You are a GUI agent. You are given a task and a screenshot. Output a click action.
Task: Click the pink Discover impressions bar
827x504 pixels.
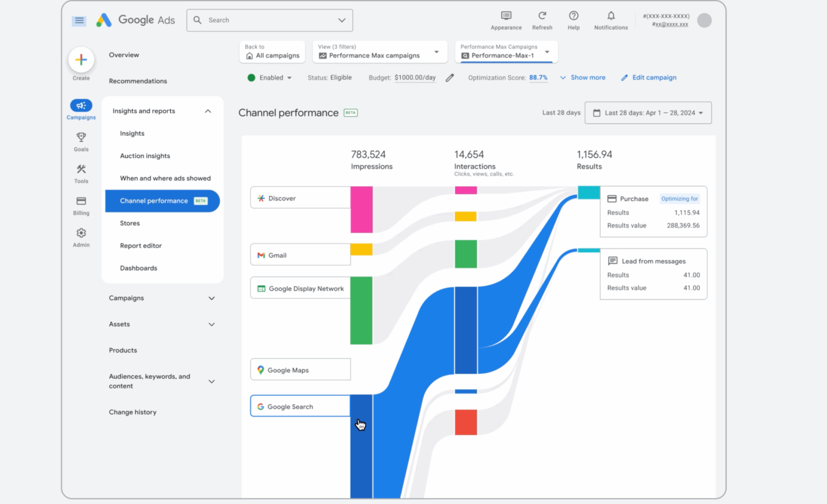pyautogui.click(x=361, y=209)
